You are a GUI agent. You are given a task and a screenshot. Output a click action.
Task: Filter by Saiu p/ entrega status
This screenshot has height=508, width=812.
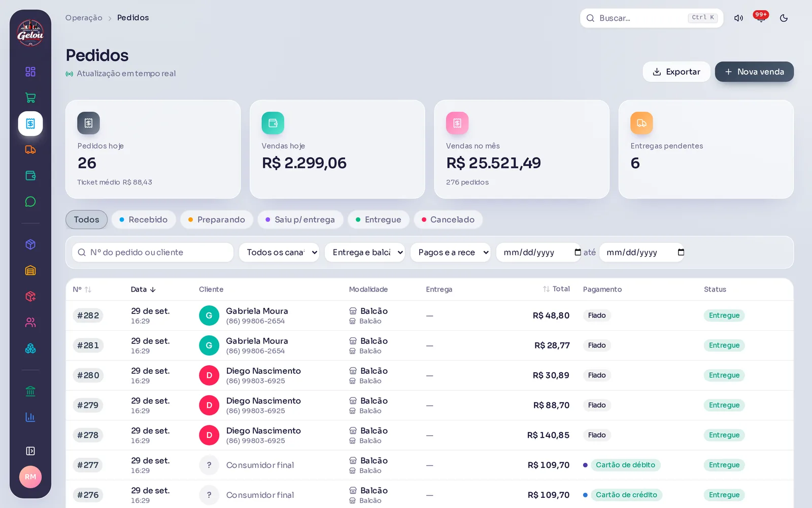coord(300,220)
